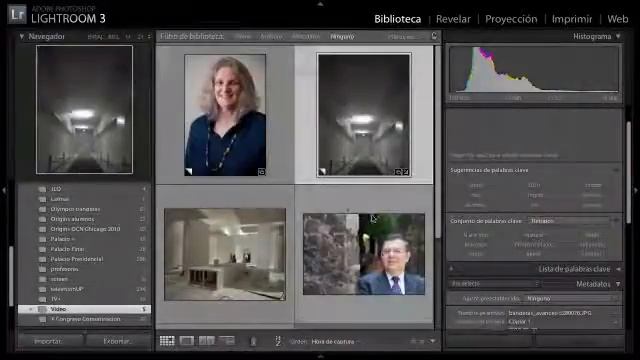Click the Navigator corridor preview image
The image size is (640, 360).
(x=84, y=109)
